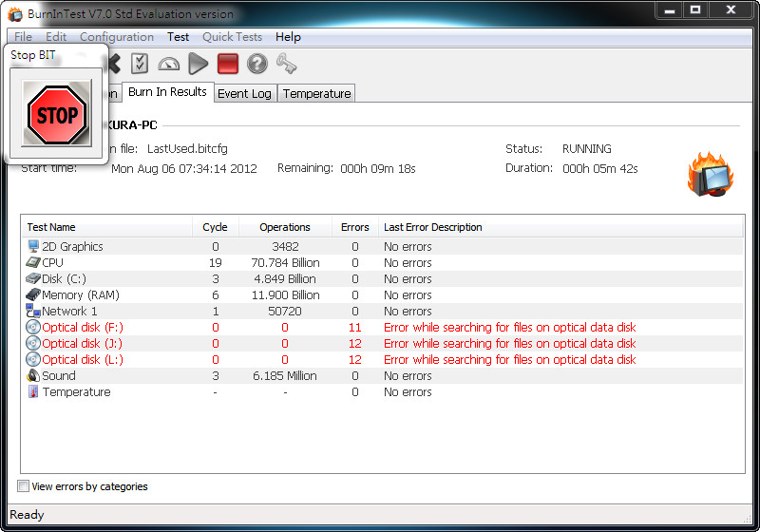Click the 70.784 Billion operations value

pyautogui.click(x=285, y=262)
